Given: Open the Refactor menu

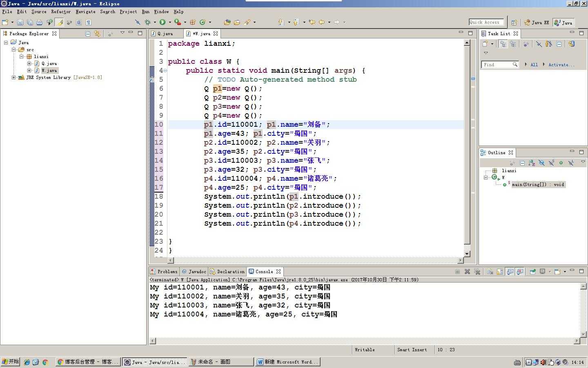Looking at the screenshot, I should [x=61, y=11].
